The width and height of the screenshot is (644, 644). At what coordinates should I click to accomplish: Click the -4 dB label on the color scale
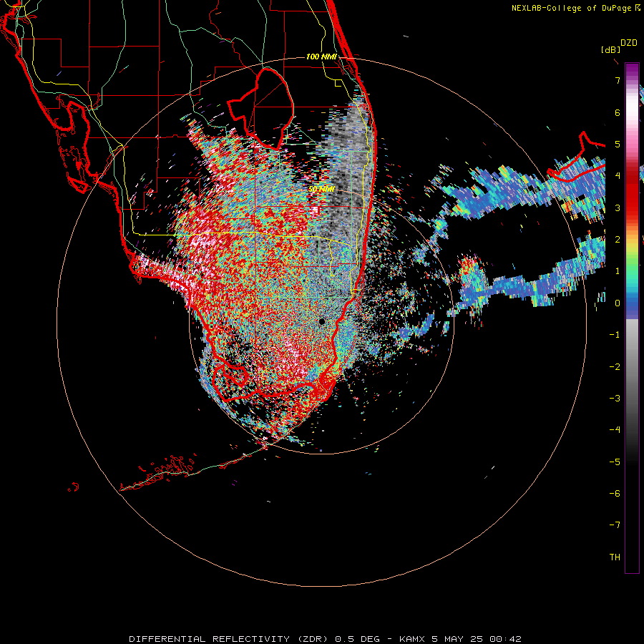[x=615, y=430]
